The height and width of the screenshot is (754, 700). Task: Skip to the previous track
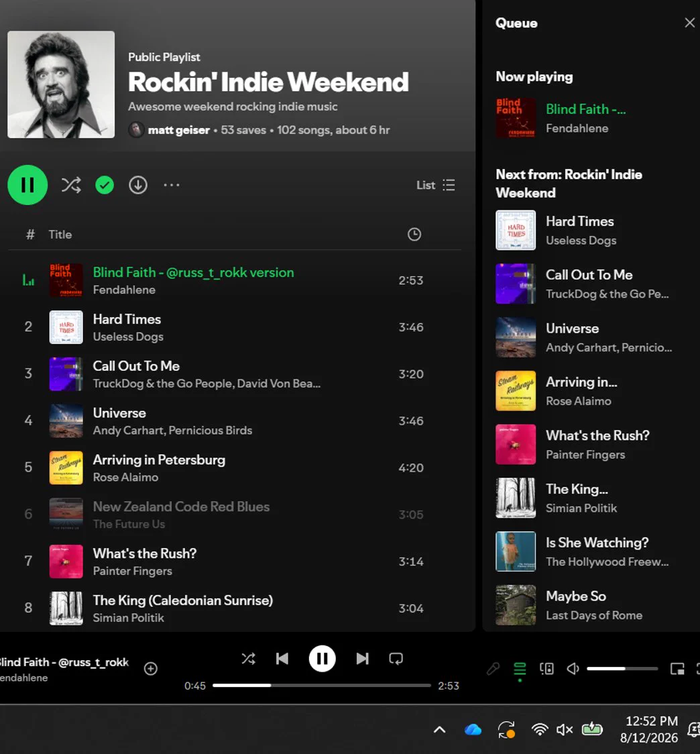(282, 658)
